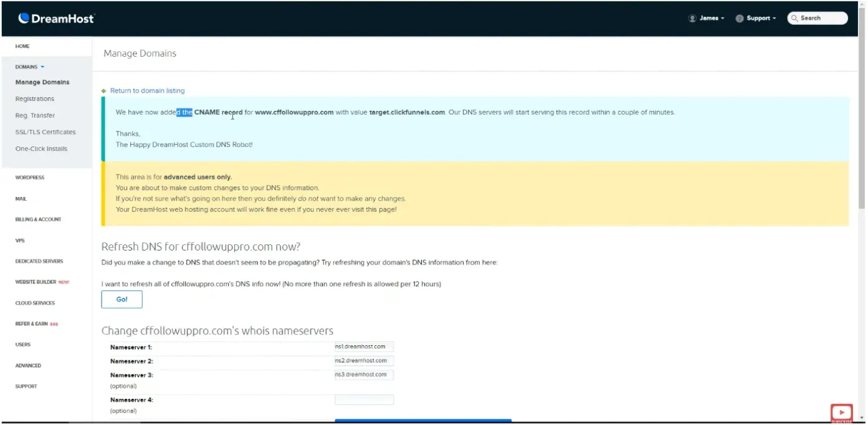
Task: Open Reg. Transfer in the sidebar
Action: tap(35, 115)
